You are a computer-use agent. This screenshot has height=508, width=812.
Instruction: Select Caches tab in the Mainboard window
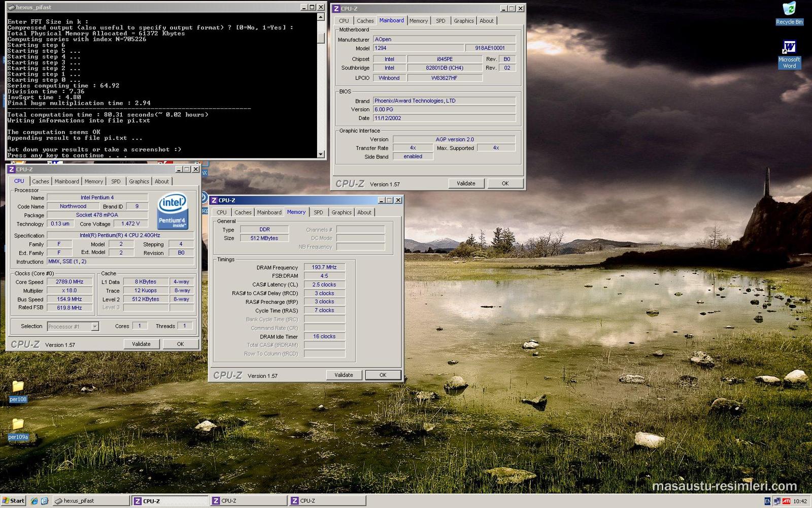365,21
